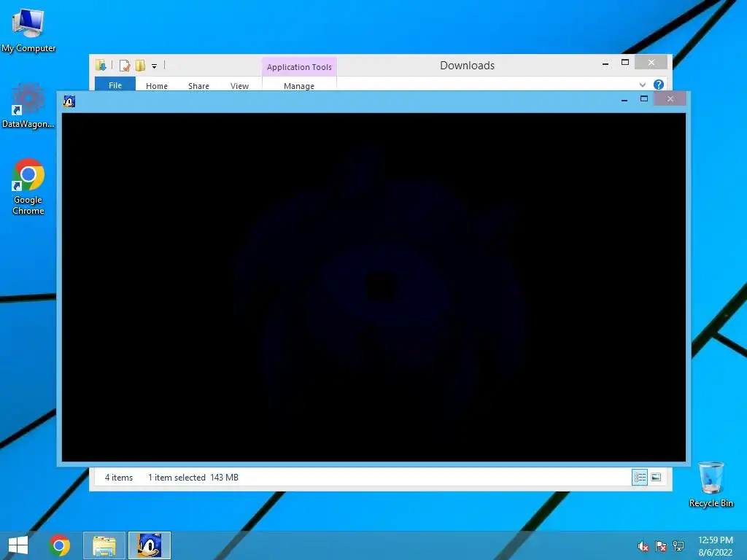Switch to the View ribbon tab
This screenshot has height=560, width=747.
pos(239,86)
